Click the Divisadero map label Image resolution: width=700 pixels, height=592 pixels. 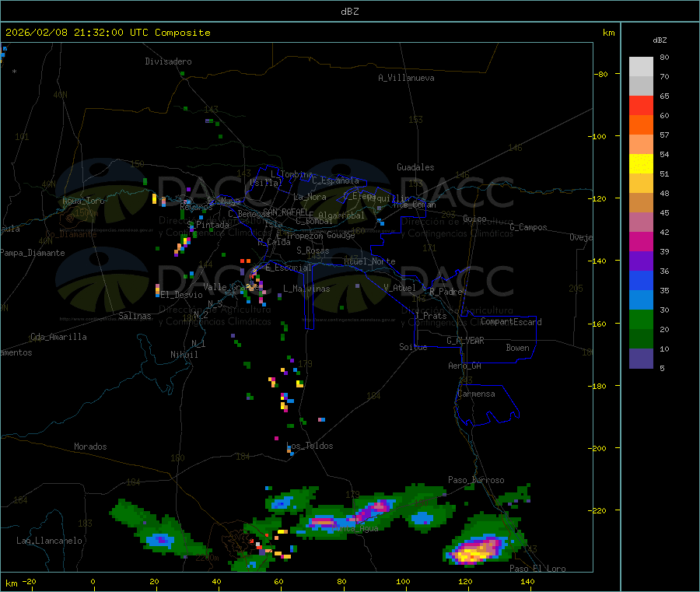coord(168,61)
